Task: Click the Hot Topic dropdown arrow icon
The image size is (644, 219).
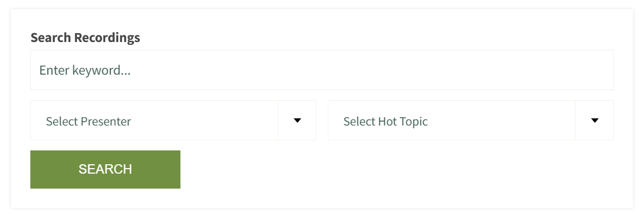Action: pos(595,121)
